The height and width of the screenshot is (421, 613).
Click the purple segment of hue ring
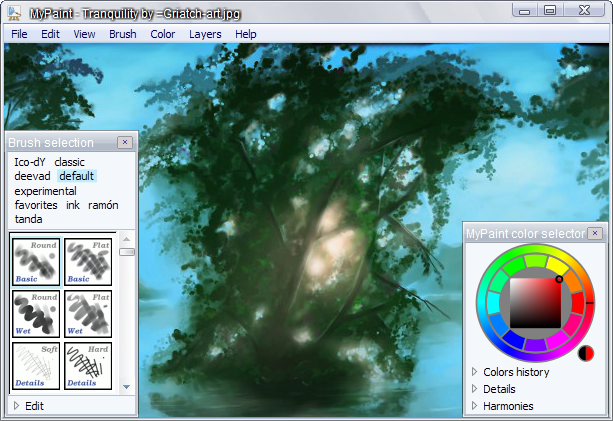tap(535, 346)
